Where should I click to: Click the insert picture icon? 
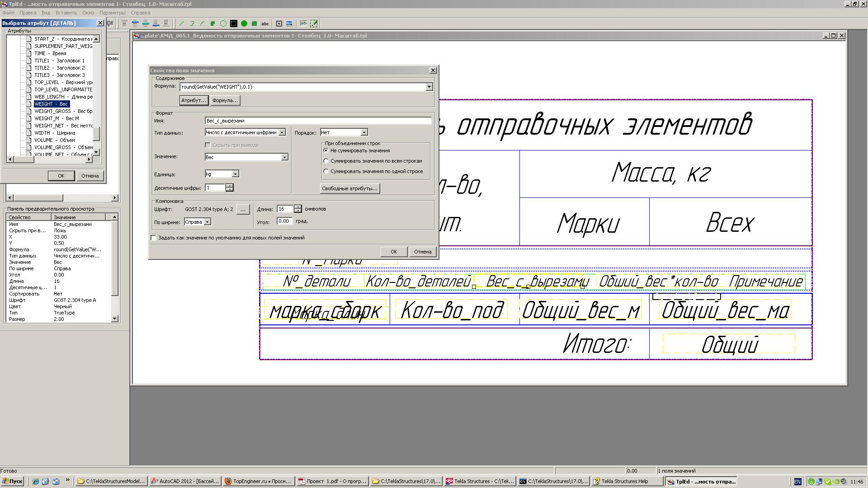point(289,23)
